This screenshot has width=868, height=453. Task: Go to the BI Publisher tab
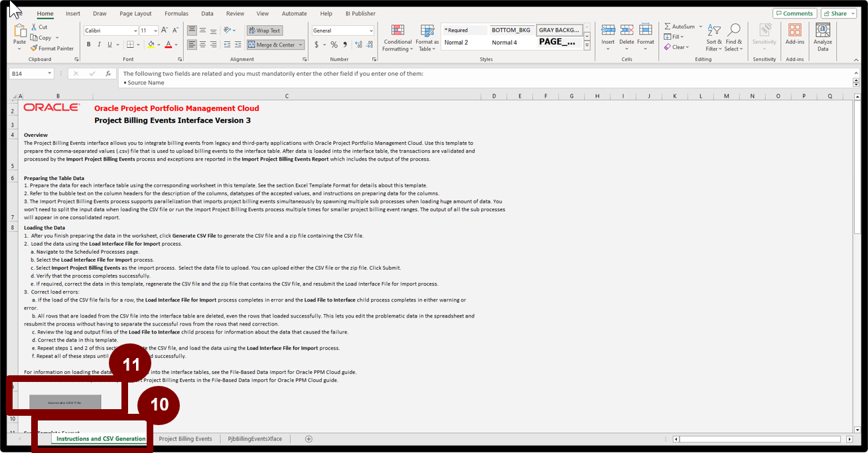(x=359, y=13)
